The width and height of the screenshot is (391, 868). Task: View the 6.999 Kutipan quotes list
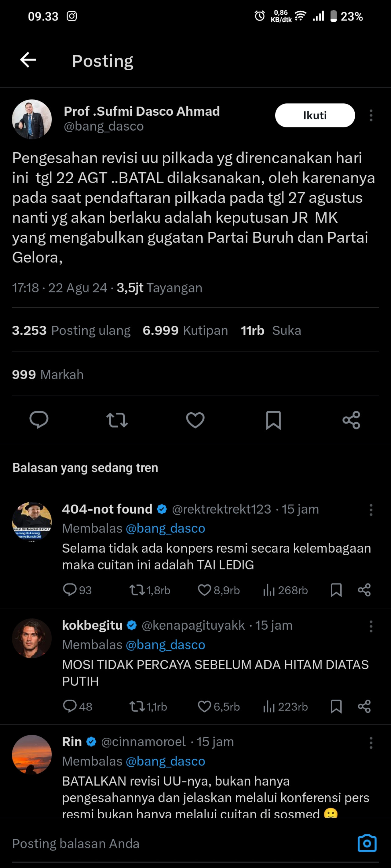(x=185, y=331)
